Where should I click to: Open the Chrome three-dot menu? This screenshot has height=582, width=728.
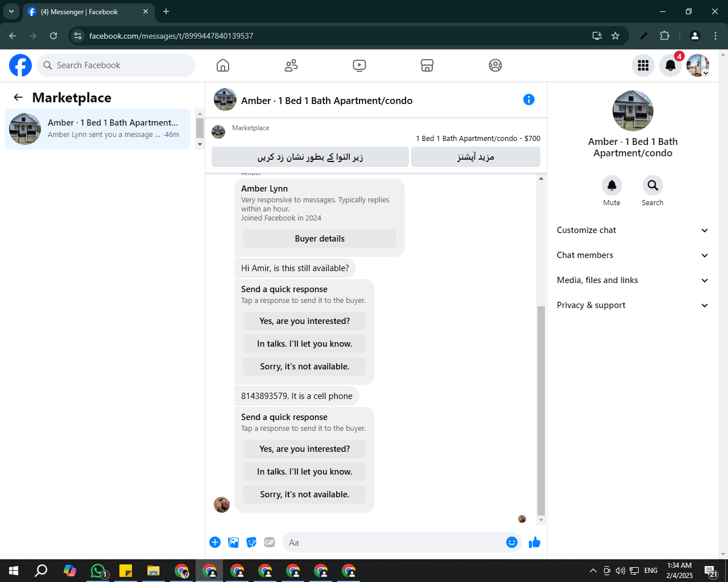(715, 36)
